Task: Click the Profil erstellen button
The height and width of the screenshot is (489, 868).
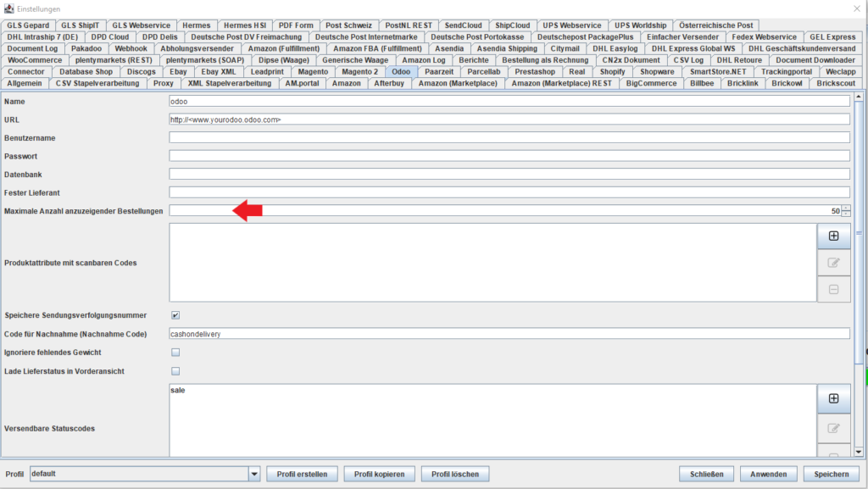Action: (x=303, y=474)
